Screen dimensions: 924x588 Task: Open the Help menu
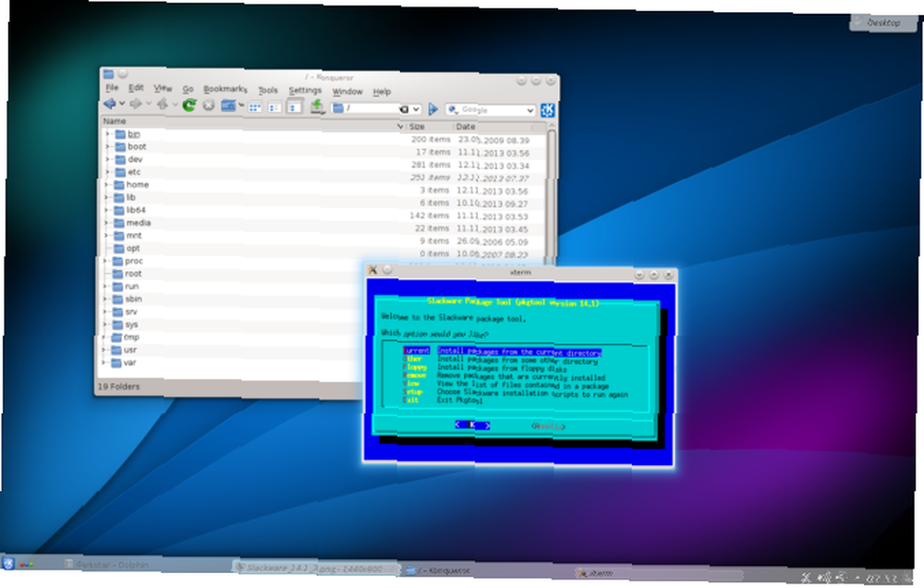(382, 92)
